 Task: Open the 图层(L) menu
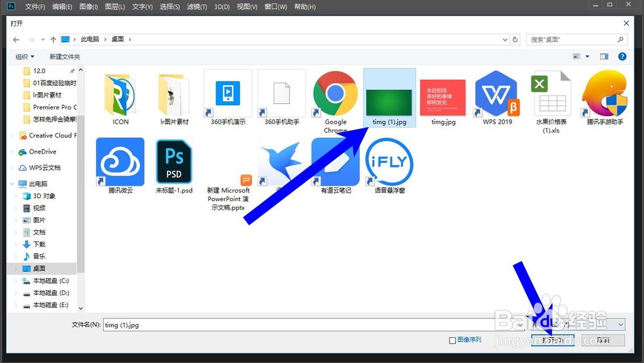[x=115, y=6]
